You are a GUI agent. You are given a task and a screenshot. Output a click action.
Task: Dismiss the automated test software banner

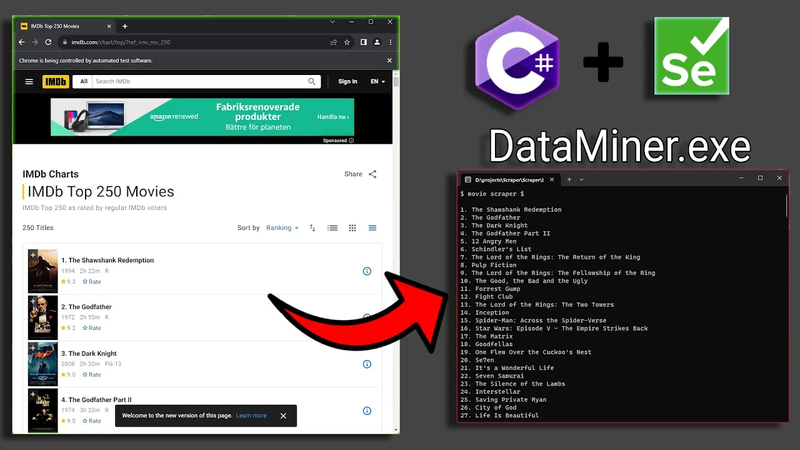tap(389, 60)
